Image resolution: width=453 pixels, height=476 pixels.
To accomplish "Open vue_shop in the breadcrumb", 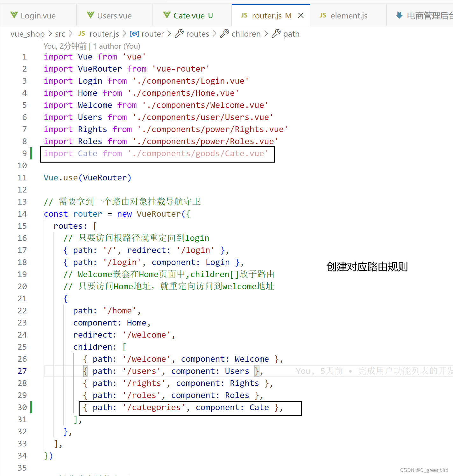I will [27, 34].
